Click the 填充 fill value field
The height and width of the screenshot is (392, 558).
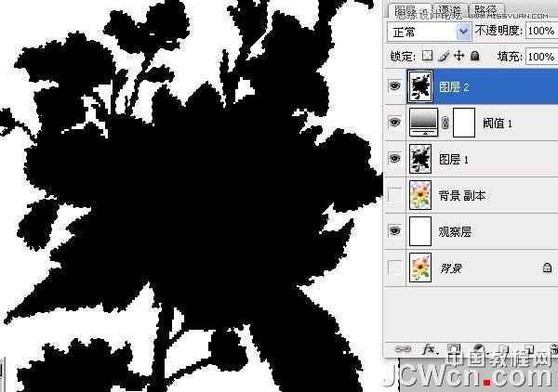(x=541, y=56)
